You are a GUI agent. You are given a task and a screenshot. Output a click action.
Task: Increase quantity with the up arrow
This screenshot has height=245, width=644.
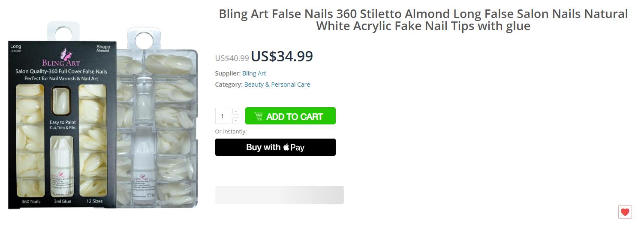[x=236, y=112]
